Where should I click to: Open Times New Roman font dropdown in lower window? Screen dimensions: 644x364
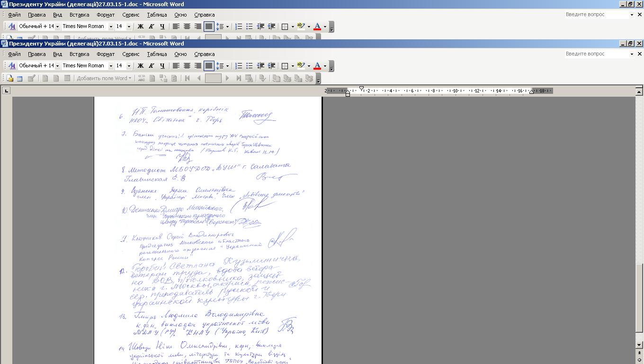click(x=111, y=66)
